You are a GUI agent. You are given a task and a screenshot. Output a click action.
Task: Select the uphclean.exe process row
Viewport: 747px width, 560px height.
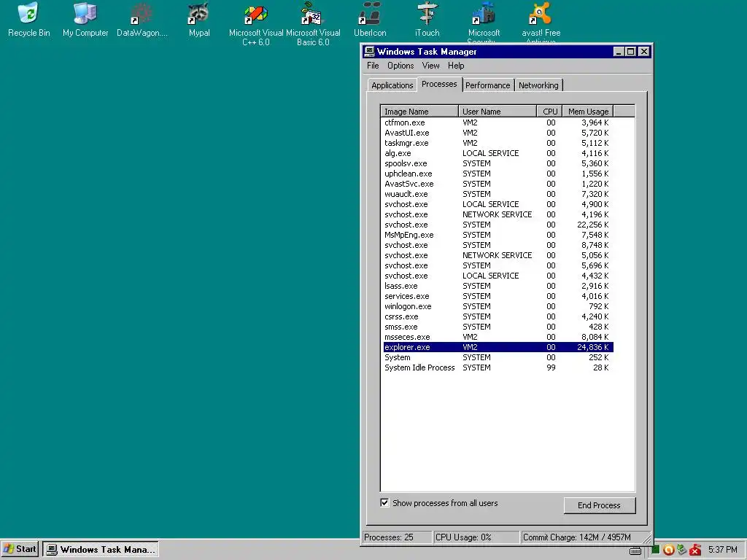tap(498, 174)
